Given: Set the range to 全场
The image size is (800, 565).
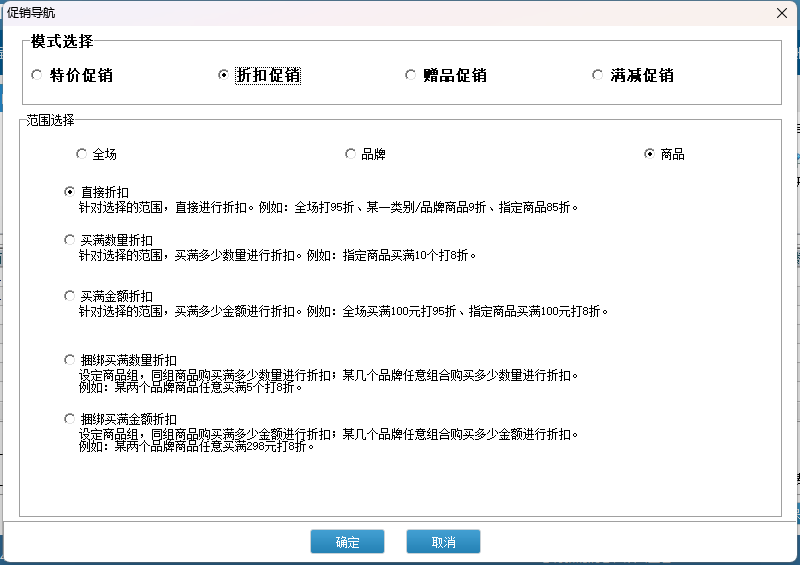Looking at the screenshot, I should tap(81, 154).
